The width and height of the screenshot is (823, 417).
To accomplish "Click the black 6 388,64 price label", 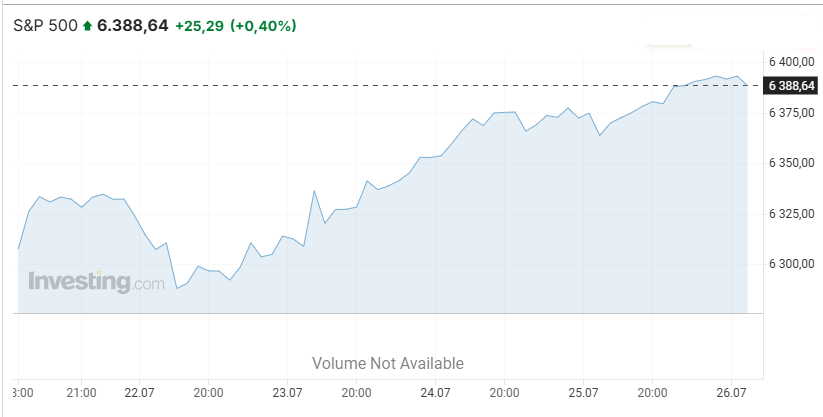I will pos(791,86).
